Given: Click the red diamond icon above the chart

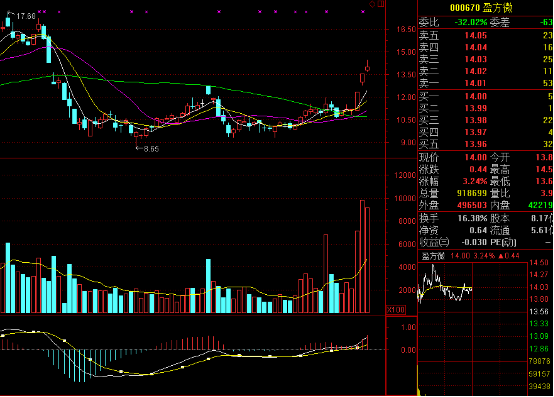Looking at the screenshot, I should tap(372, 4).
